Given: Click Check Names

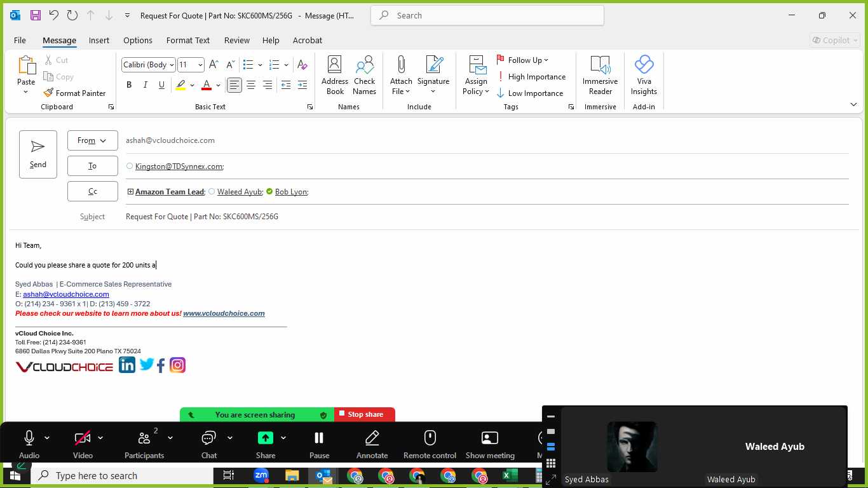Looking at the screenshot, I should click(365, 76).
